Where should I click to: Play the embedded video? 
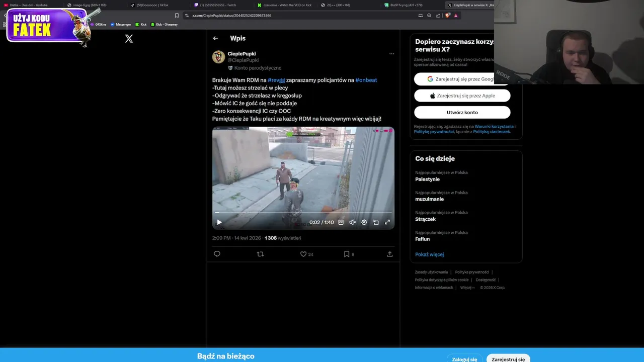point(219,222)
